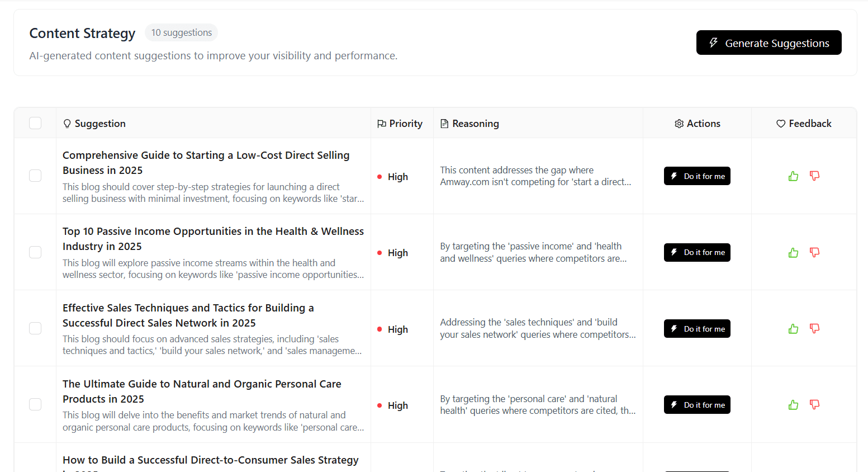Image resolution: width=868 pixels, height=472 pixels.
Task: Thumbs up the Natural and Organic Personal Care suggestion
Action: click(x=793, y=404)
